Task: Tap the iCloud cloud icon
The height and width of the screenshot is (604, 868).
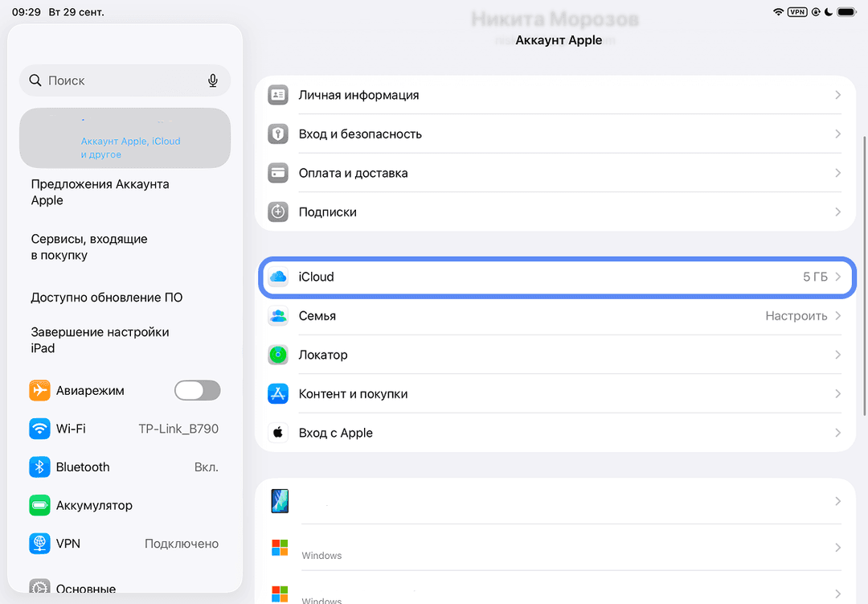Action: tap(278, 277)
